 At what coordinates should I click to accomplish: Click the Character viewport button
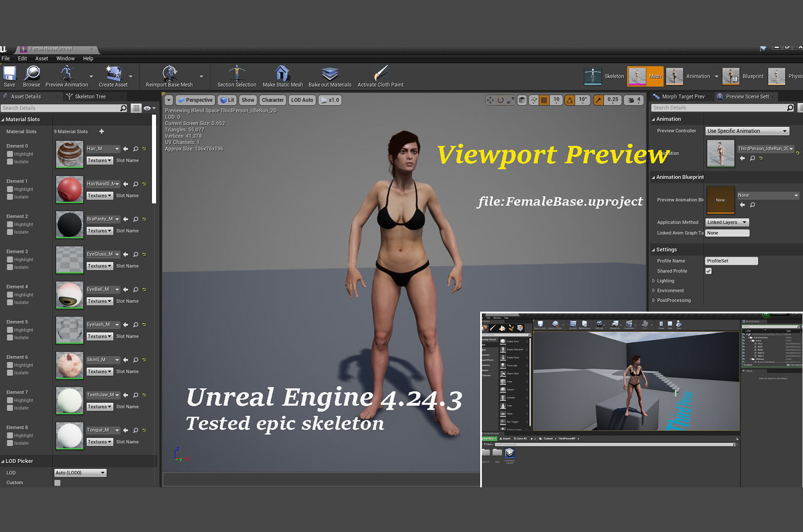(x=273, y=100)
